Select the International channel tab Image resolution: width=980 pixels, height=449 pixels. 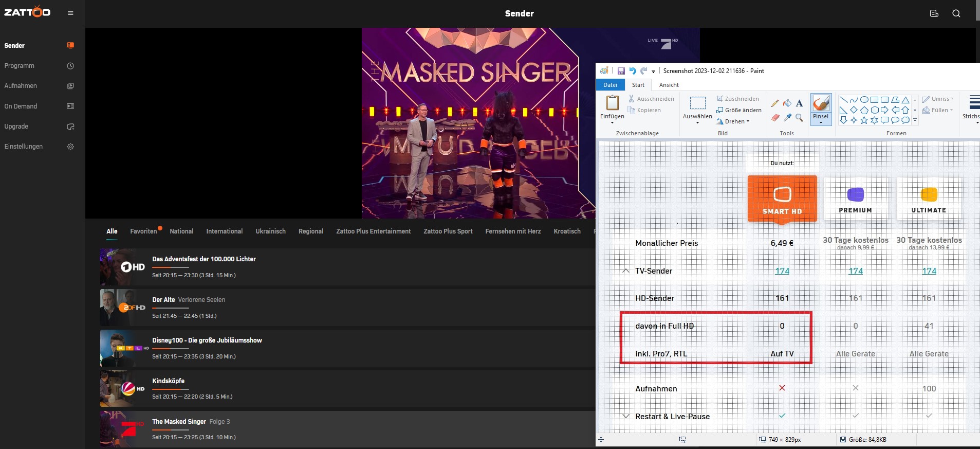click(x=225, y=231)
